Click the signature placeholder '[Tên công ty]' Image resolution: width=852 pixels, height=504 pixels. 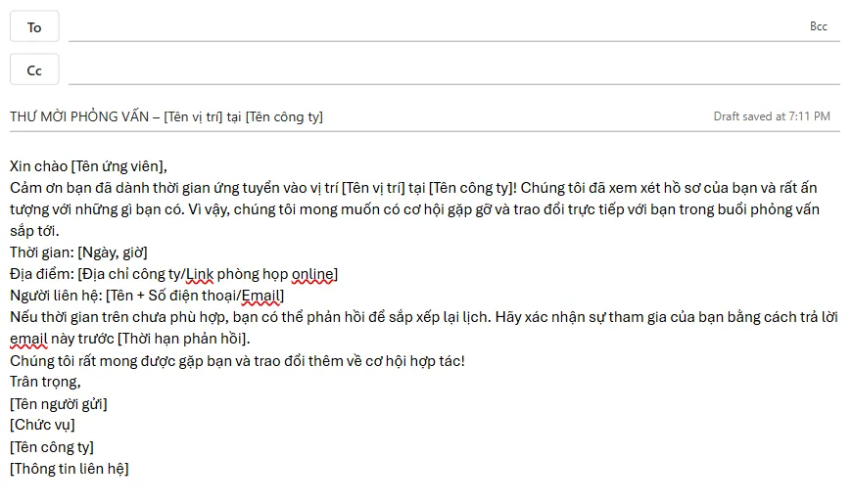click(52, 447)
